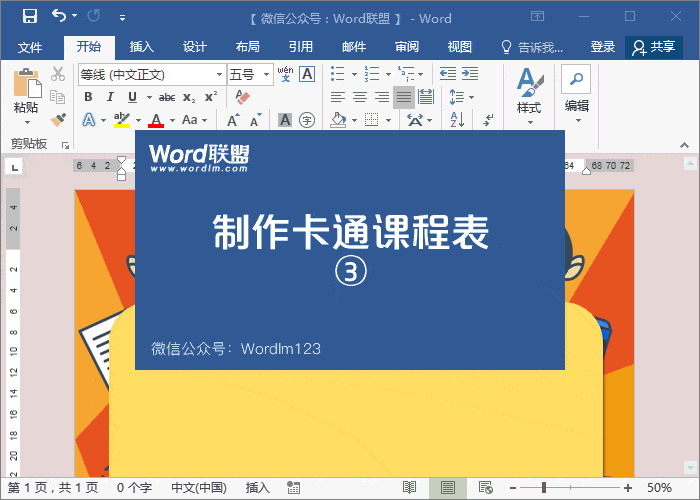
Task: Zoom in with the plus button
Action: tap(628, 488)
